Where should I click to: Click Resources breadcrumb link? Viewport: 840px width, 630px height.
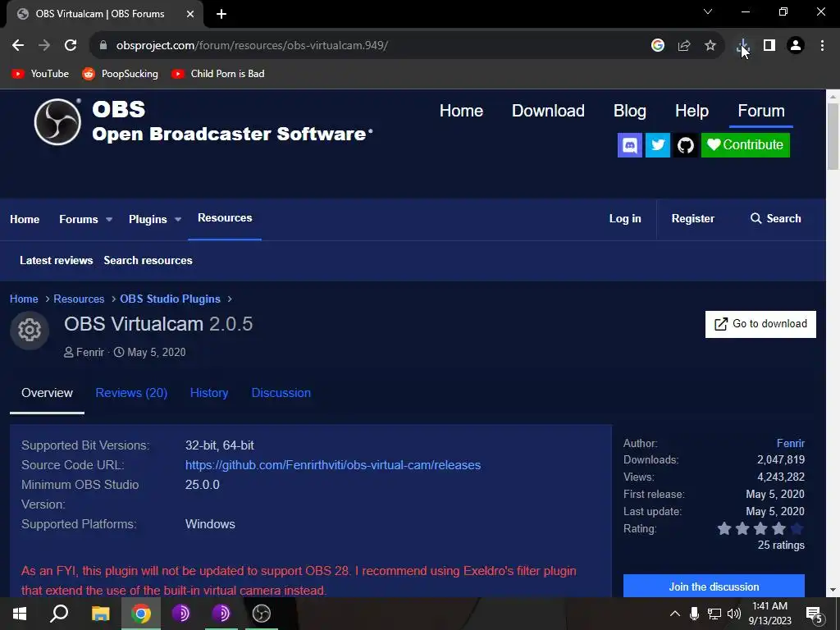79,299
